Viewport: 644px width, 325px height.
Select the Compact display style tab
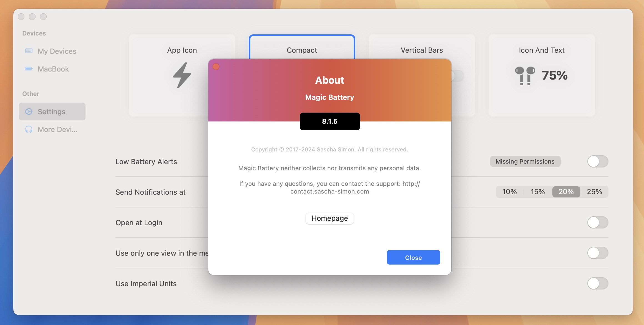pyautogui.click(x=302, y=50)
